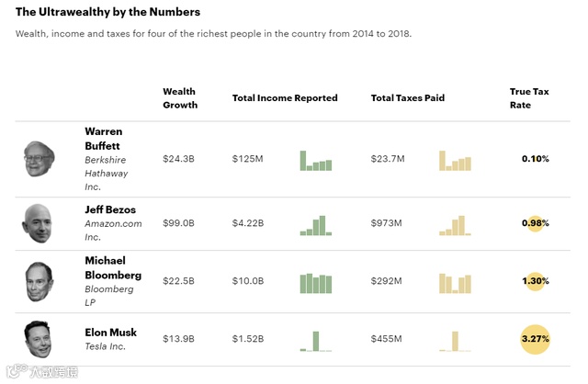Click Elon Musk's portrait photo
This screenshot has width=588, height=384.
[40, 339]
